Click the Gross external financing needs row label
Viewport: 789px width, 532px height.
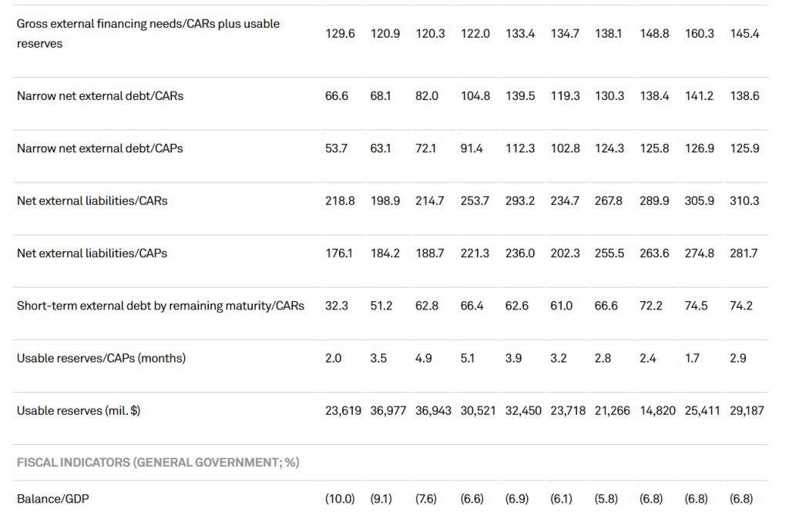(148, 34)
